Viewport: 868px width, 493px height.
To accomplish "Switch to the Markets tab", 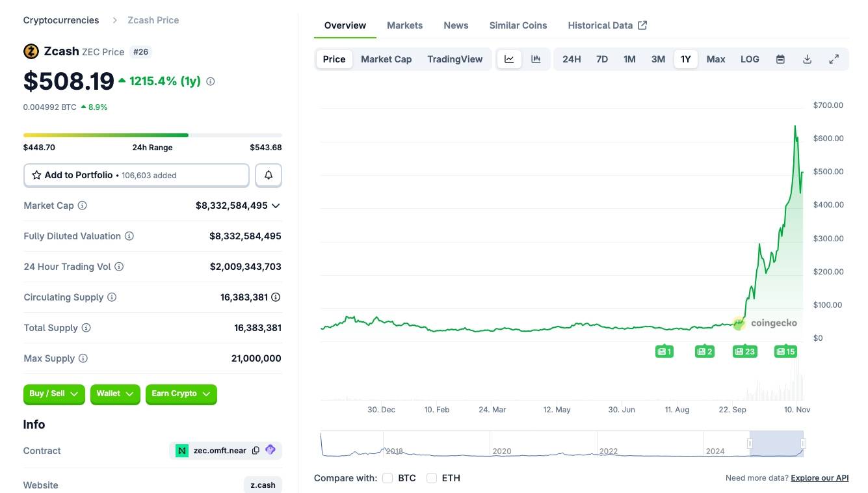I will point(404,25).
